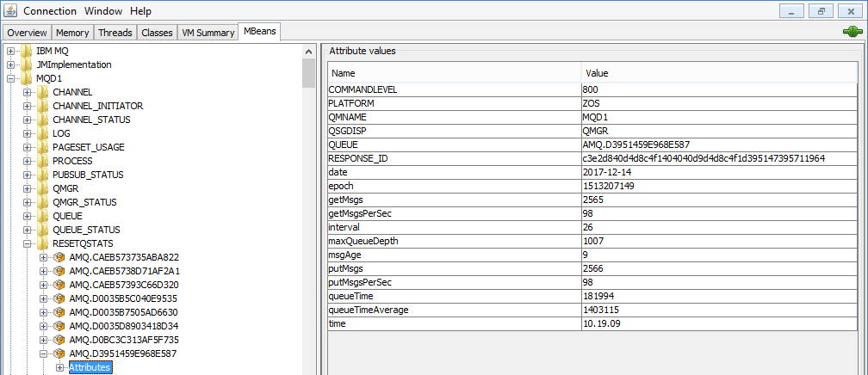Collapse the RESETQSTATS node
868x375 pixels.
click(28, 243)
